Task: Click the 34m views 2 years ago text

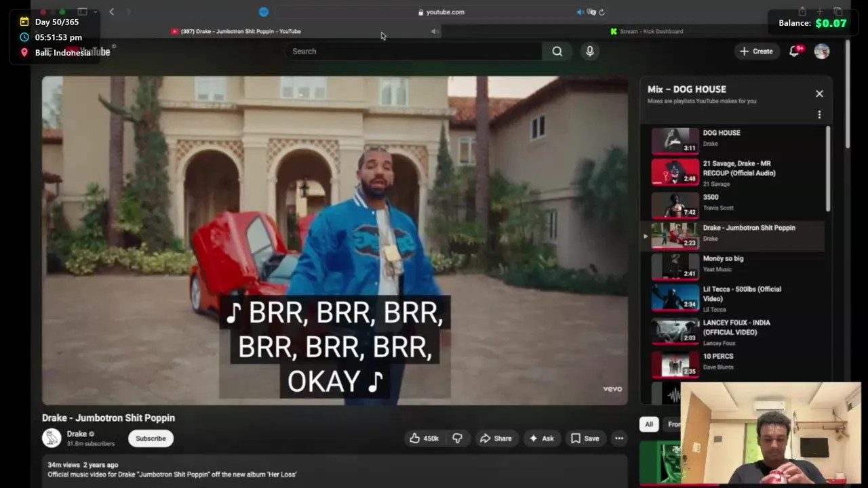Action: point(83,465)
